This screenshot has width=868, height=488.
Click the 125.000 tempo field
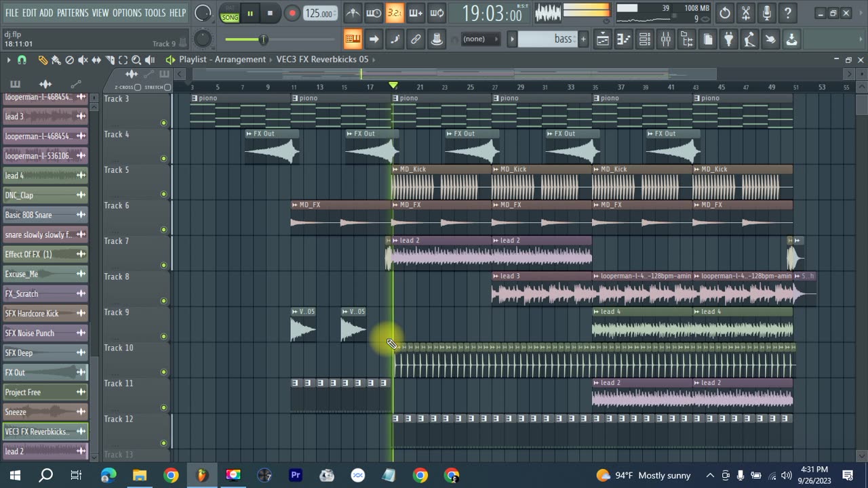[x=319, y=14]
